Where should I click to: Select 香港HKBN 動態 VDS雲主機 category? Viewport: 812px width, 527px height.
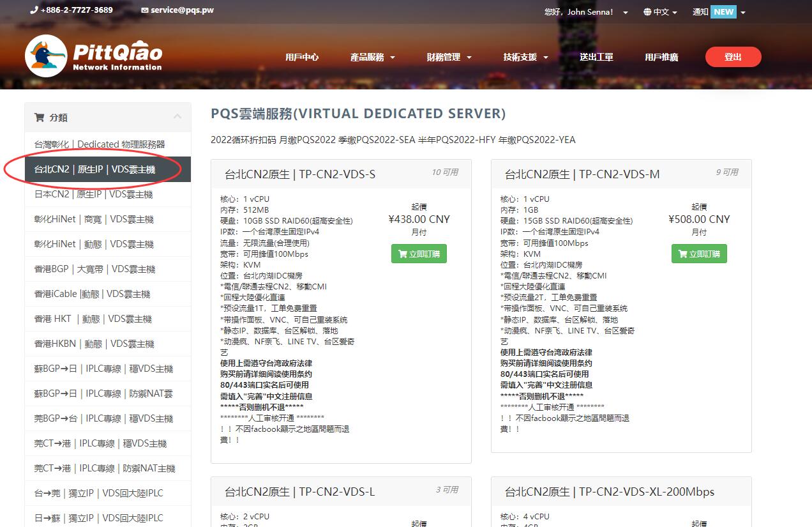click(x=108, y=344)
